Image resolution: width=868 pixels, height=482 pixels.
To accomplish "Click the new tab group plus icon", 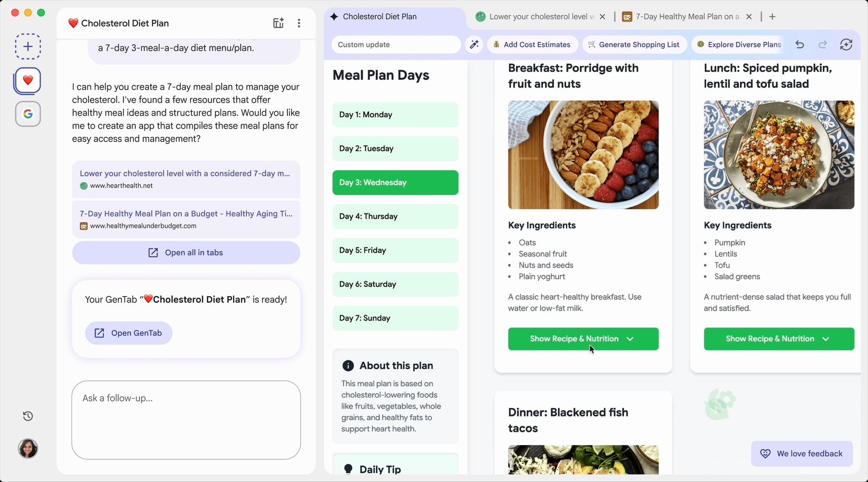I will 28,46.
